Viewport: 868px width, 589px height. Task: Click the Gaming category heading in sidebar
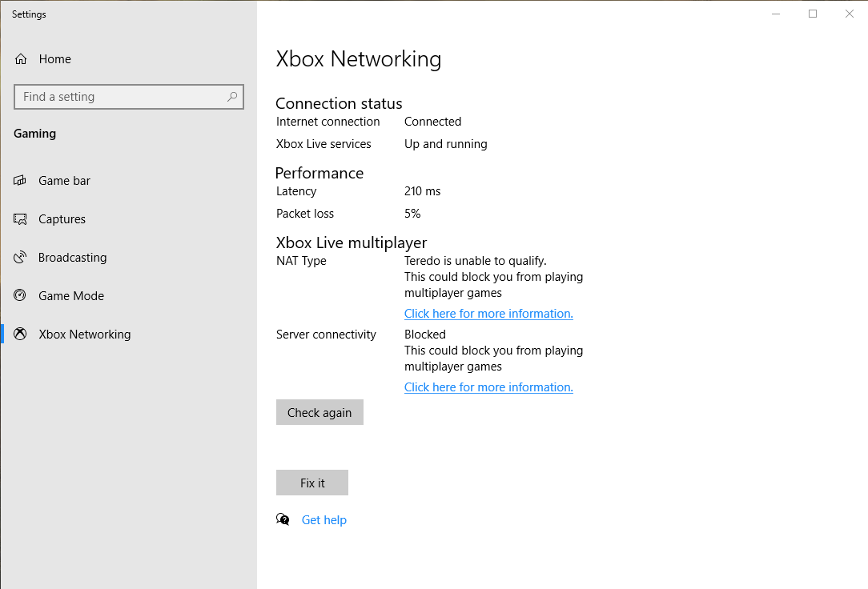pos(35,134)
